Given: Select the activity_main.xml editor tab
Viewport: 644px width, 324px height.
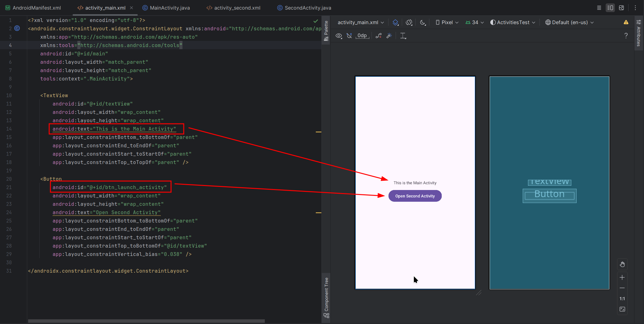Looking at the screenshot, I should click(x=102, y=8).
